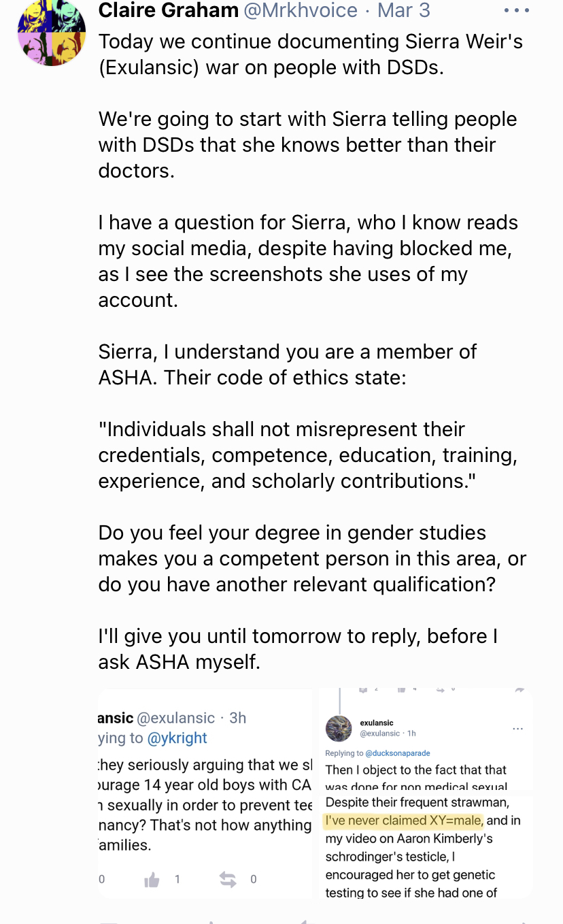Follow the @ykright mention link
This screenshot has width=563, height=924.
177,738
